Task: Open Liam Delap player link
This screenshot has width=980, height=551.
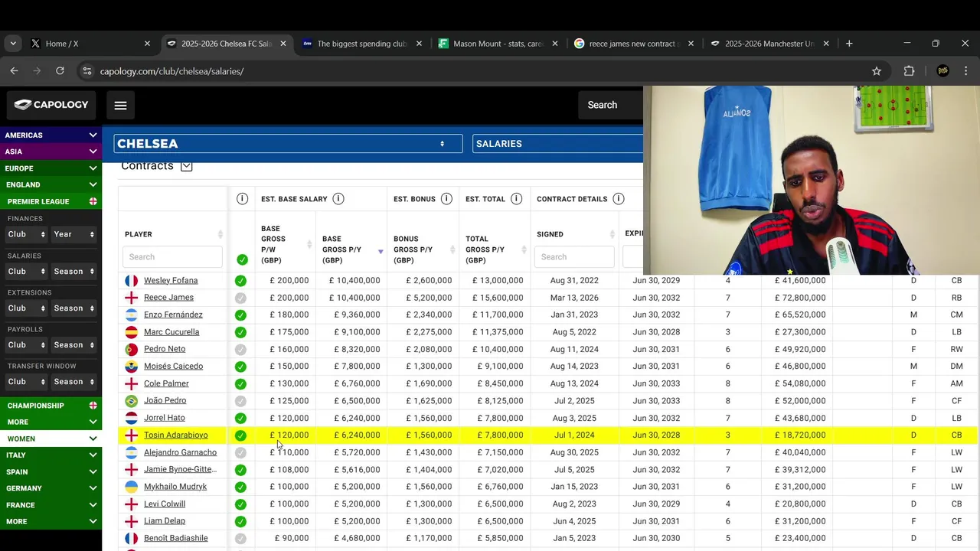Action: pos(165,521)
